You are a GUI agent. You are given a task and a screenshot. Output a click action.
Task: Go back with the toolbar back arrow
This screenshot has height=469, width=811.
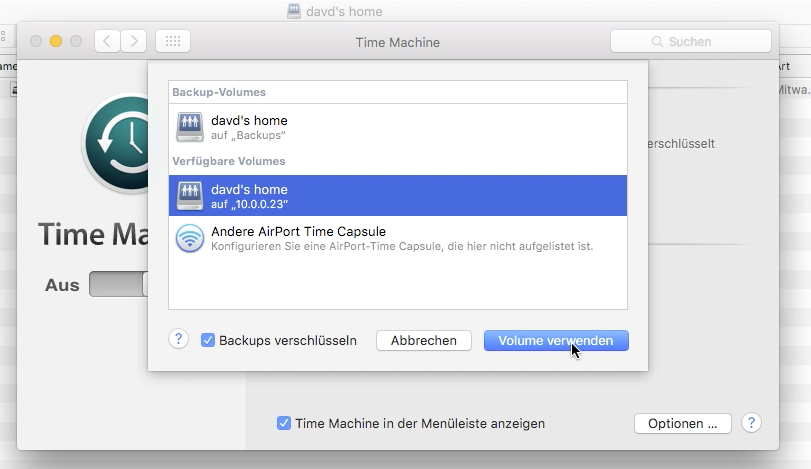107,41
